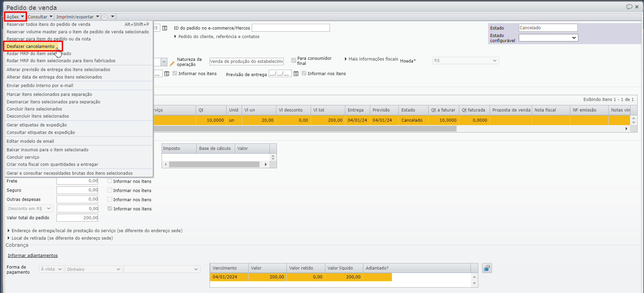Click the gear settings icon in toolbar
This screenshot has height=293, width=644.
(105, 17)
